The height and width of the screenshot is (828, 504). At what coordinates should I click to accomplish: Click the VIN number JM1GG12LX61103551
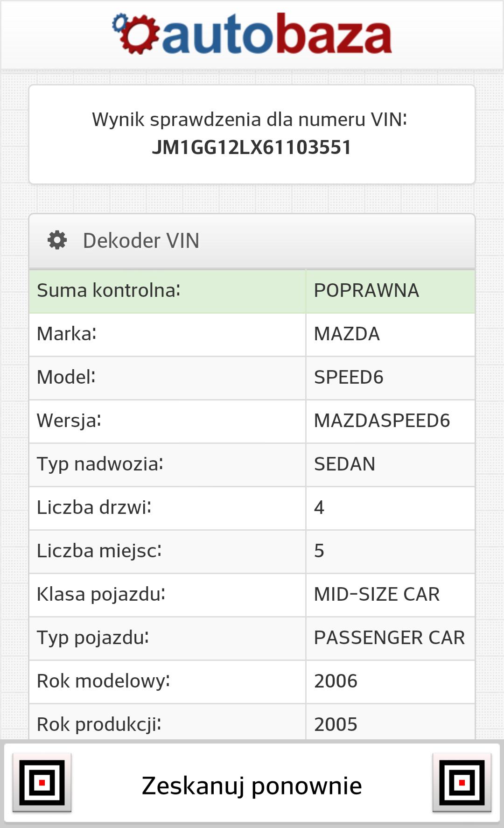coord(252,148)
